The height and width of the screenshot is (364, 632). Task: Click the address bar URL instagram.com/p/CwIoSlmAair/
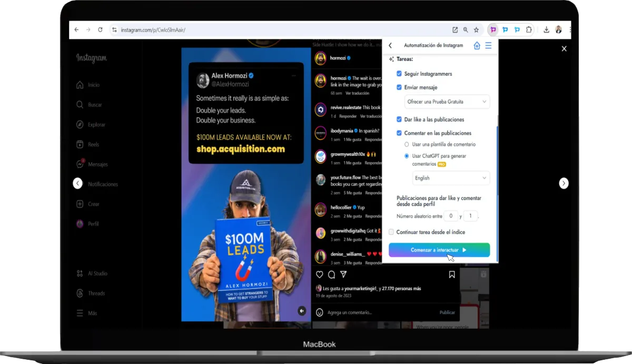click(153, 30)
